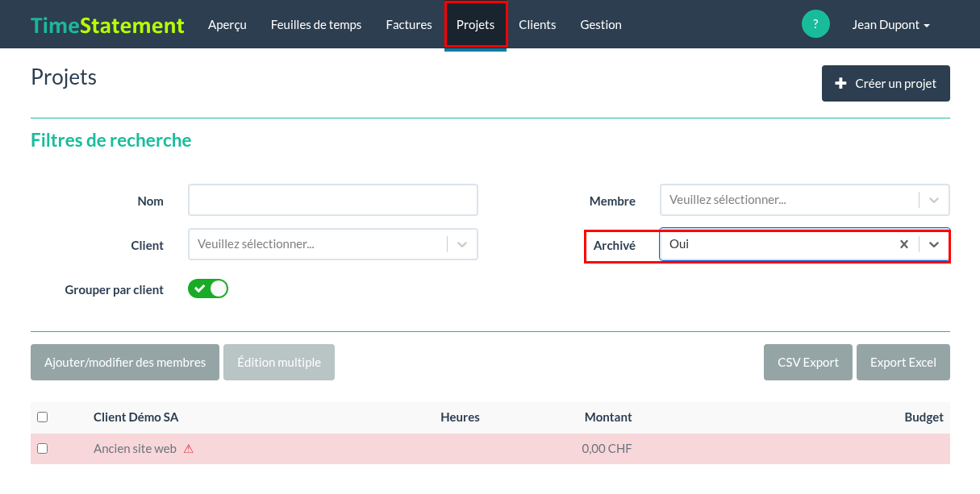Click Créer un projet button
The image size is (980, 494).
(x=886, y=83)
